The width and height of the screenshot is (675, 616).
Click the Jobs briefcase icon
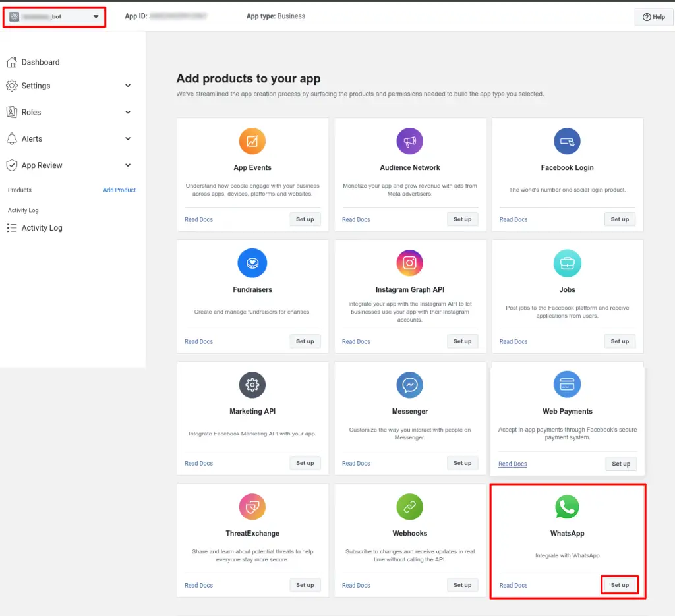click(567, 263)
